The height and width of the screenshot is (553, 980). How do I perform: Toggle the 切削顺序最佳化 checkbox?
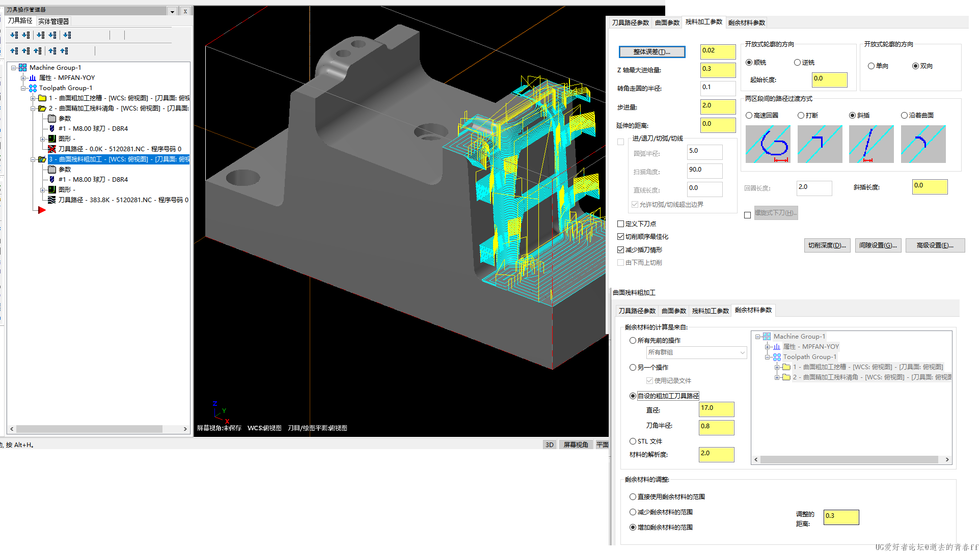click(x=620, y=237)
